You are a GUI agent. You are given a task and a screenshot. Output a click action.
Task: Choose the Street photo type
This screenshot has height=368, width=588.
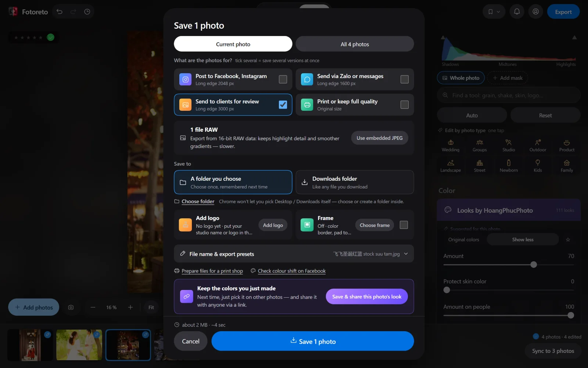480,166
